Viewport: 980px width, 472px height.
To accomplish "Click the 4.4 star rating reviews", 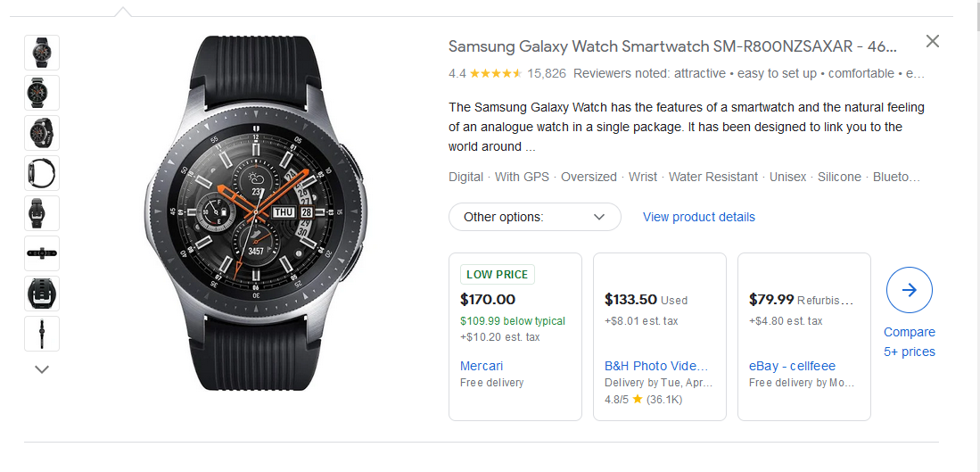I will click(506, 73).
